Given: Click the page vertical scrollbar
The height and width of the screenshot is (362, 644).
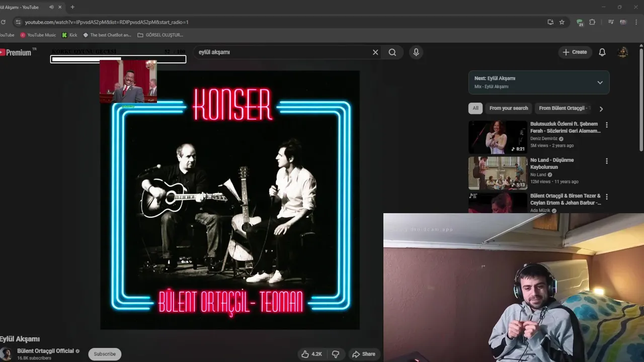Looking at the screenshot, I should (x=641, y=101).
